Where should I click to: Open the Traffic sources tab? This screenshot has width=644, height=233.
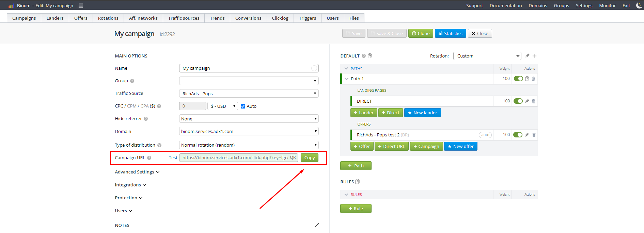[184, 18]
